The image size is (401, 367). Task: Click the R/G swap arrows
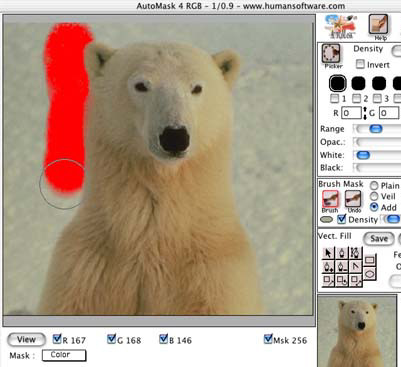[365, 113]
